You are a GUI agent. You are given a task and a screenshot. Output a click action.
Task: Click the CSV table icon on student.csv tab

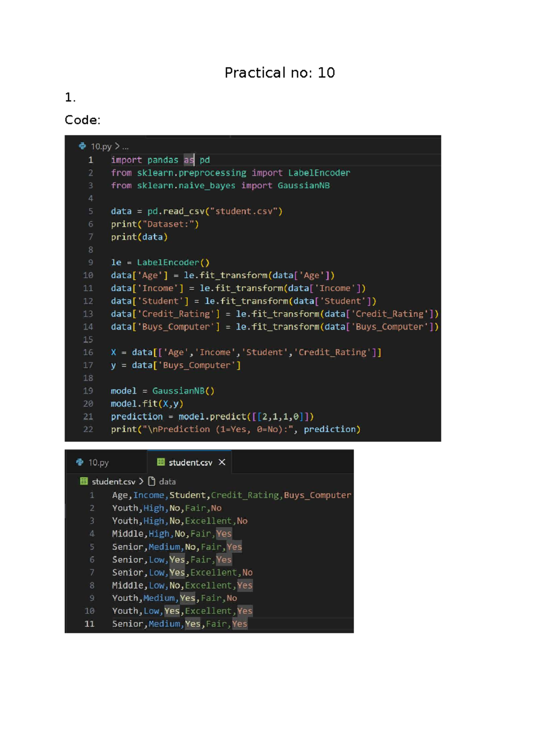(x=161, y=462)
